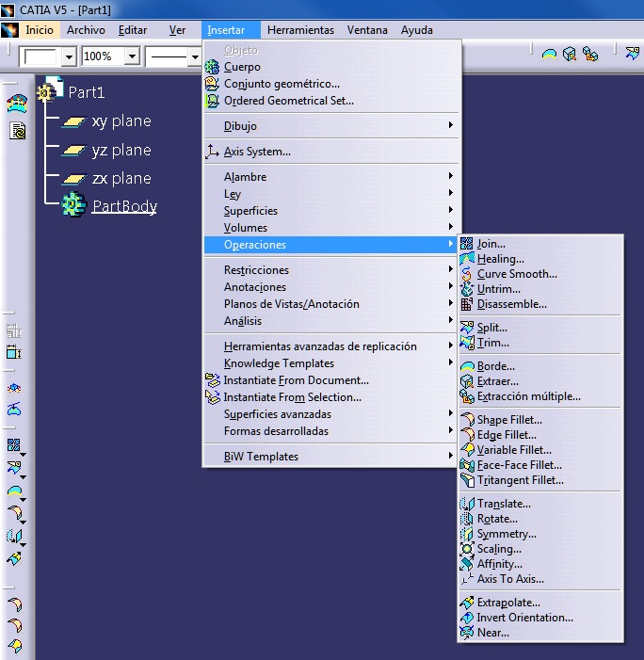Expand the Volumes submenu
Image resolution: width=644 pixels, height=660 pixels.
pos(332,228)
